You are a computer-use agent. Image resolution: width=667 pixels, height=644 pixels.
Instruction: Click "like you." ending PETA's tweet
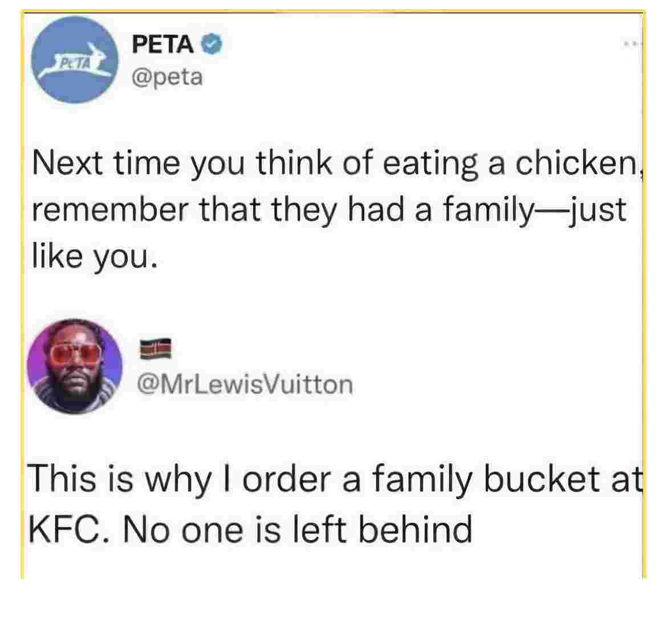tap(95, 256)
